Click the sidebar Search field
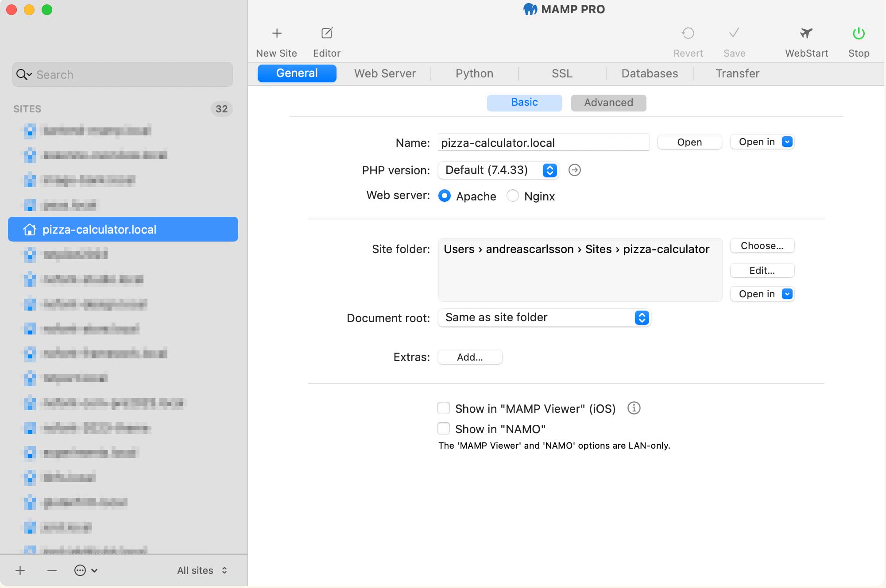Image resolution: width=886 pixels, height=588 pixels. click(x=122, y=74)
